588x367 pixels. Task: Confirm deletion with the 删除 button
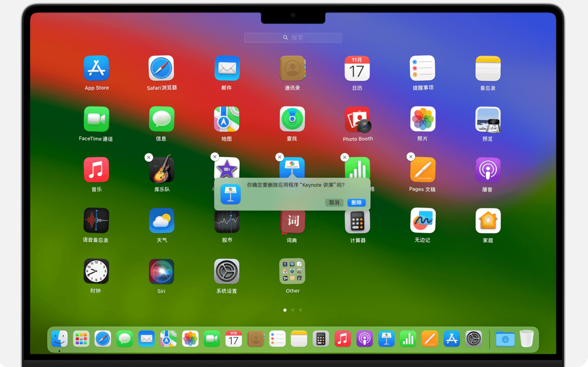[356, 202]
